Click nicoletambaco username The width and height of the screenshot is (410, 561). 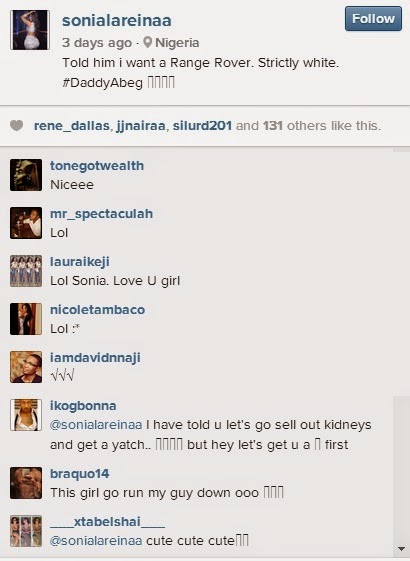click(97, 309)
